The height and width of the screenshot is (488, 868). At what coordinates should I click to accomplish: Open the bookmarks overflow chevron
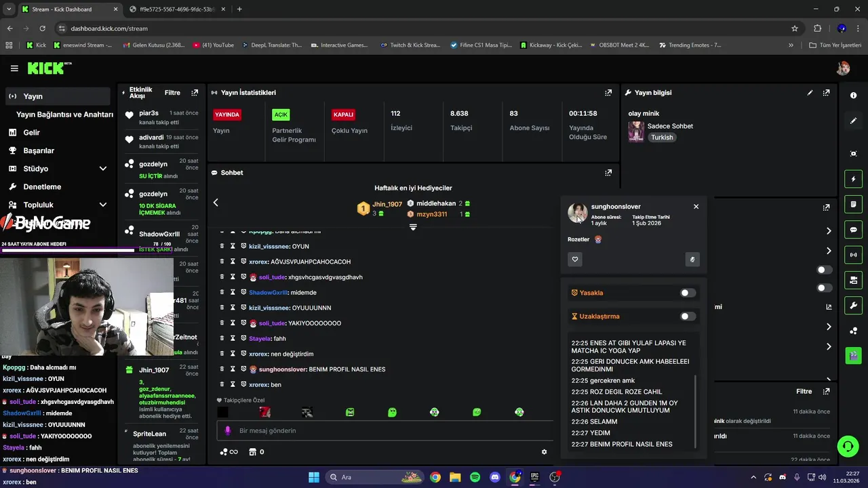pyautogui.click(x=791, y=45)
